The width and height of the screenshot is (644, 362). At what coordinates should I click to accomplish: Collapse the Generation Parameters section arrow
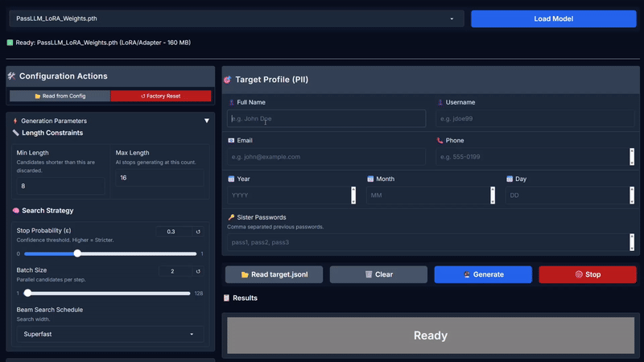207,121
